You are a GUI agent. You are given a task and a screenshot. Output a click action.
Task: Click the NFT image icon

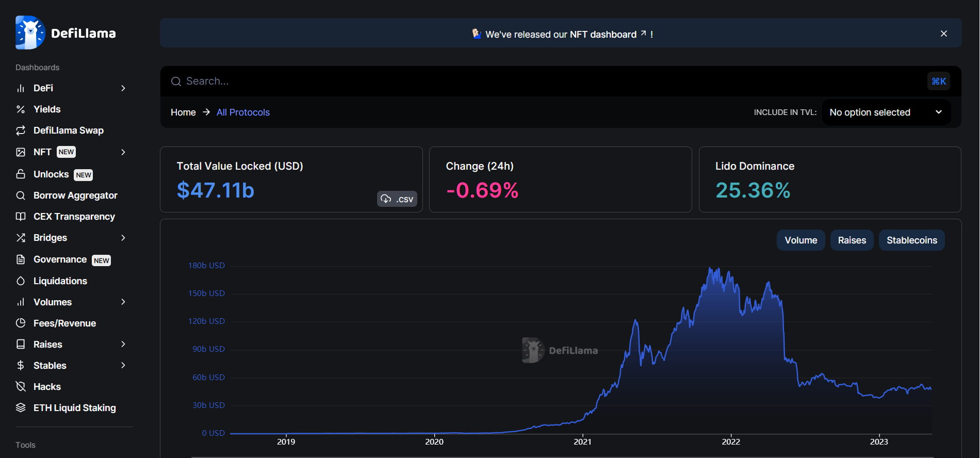click(21, 152)
